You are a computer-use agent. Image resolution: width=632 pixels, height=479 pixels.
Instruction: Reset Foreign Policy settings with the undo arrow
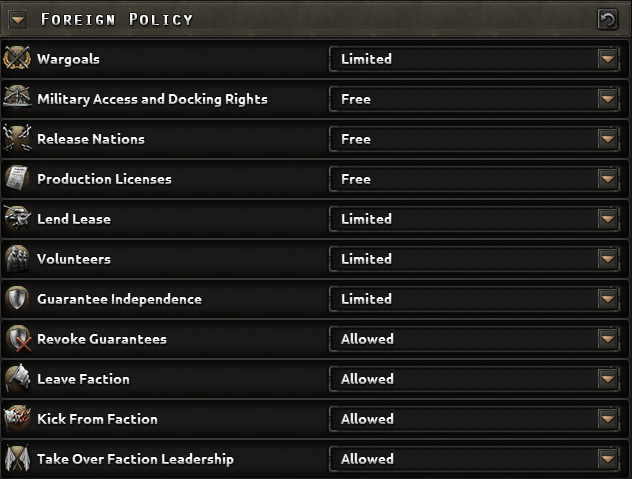[x=607, y=19]
